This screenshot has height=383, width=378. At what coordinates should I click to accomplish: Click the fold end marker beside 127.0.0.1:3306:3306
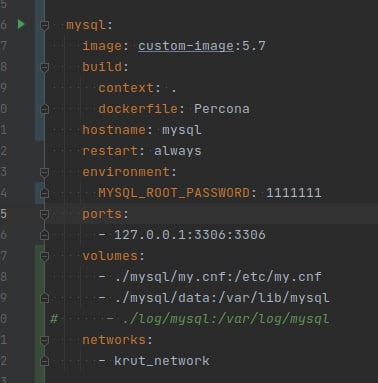[44, 235]
